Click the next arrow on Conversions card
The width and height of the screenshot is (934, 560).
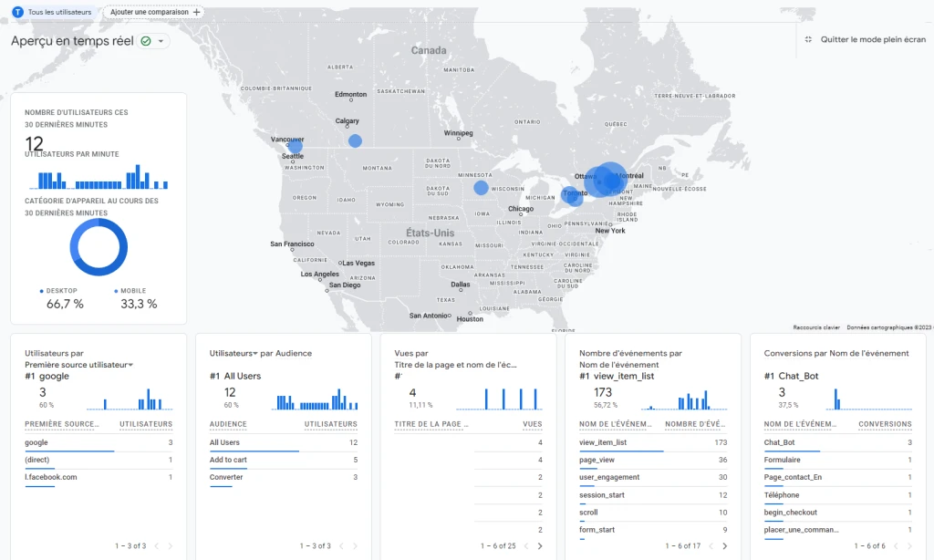[x=912, y=545]
